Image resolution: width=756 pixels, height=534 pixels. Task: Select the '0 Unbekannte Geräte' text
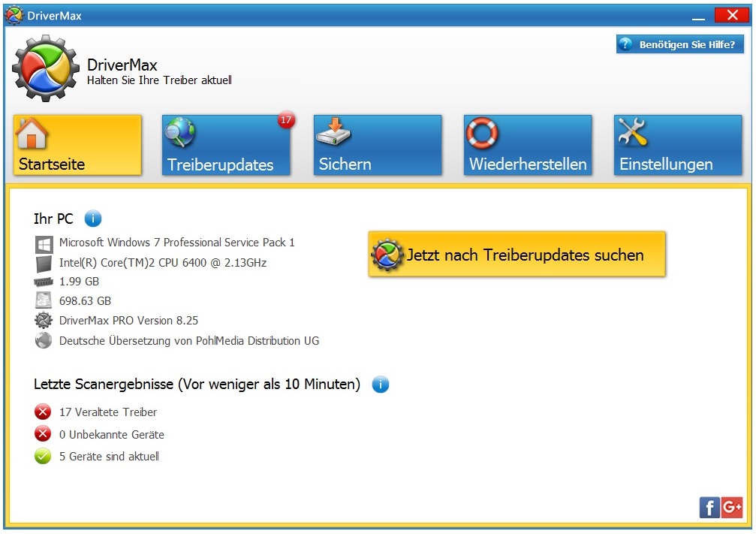(112, 435)
